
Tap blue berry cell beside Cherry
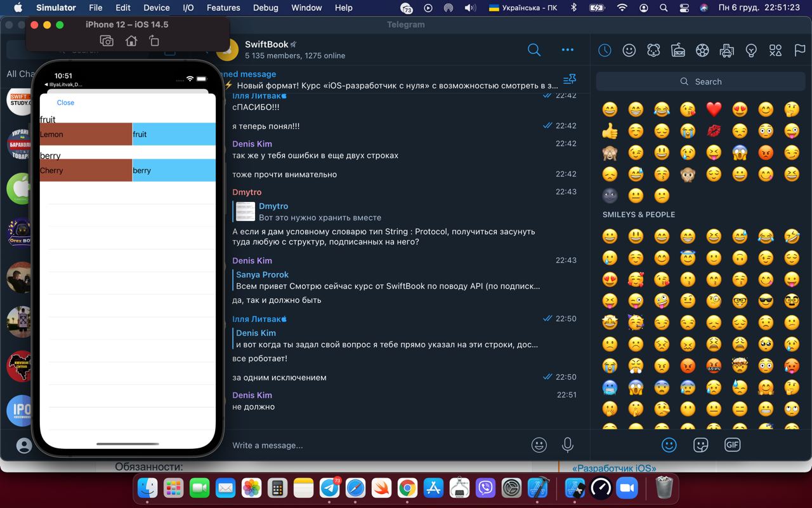tap(174, 170)
